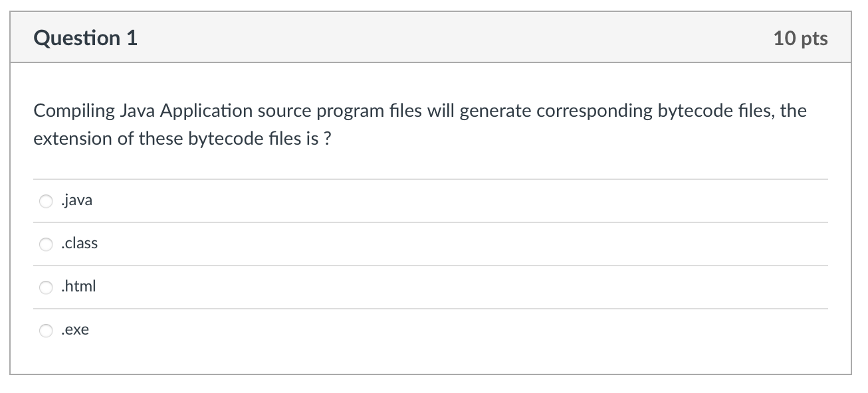Mark the .html radio option
The height and width of the screenshot is (393, 868).
(46, 287)
